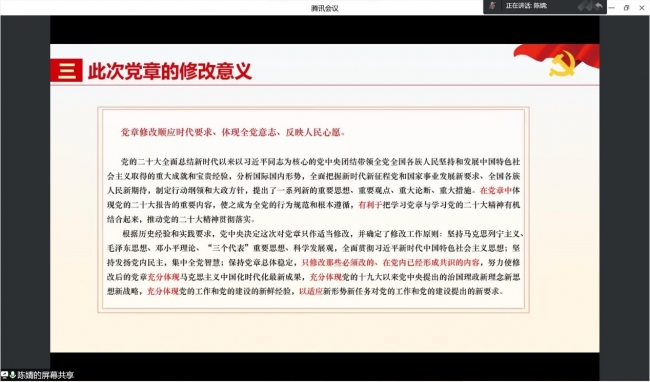Click the red phrase 以适应
The width and height of the screenshot is (650, 382).
pos(311,292)
